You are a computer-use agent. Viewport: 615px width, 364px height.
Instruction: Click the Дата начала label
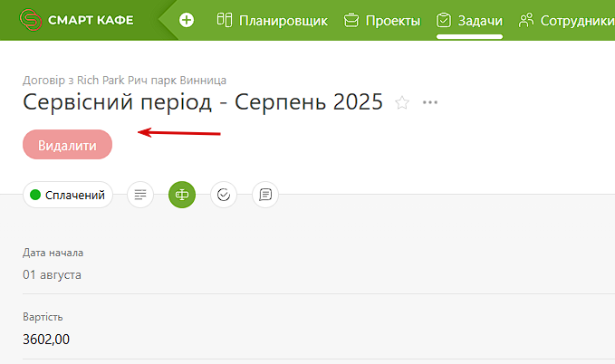click(53, 253)
